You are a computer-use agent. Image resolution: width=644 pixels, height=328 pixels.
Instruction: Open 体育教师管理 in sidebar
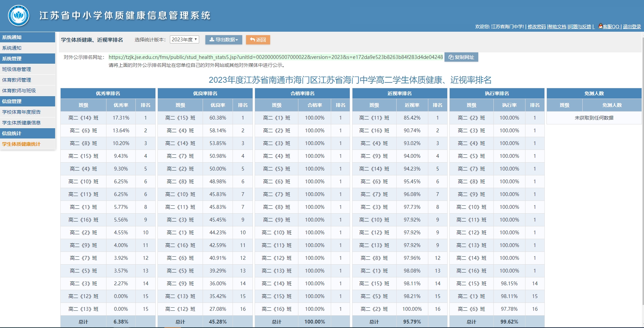tap(28, 80)
